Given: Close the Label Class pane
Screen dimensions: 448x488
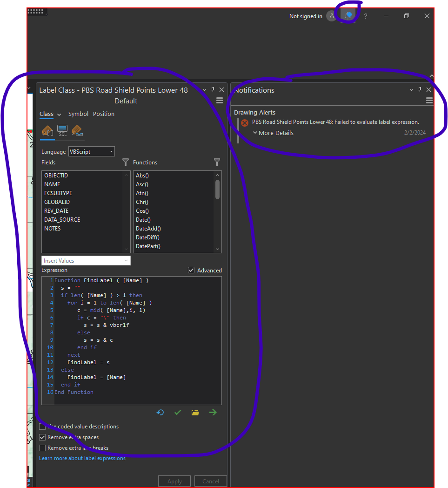Looking at the screenshot, I should pyautogui.click(x=221, y=89).
